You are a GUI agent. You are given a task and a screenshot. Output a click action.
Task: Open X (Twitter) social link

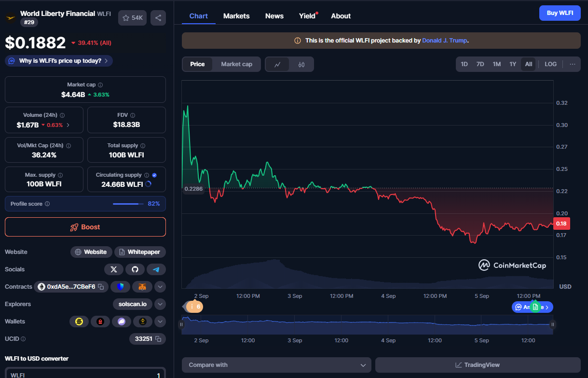(x=114, y=269)
